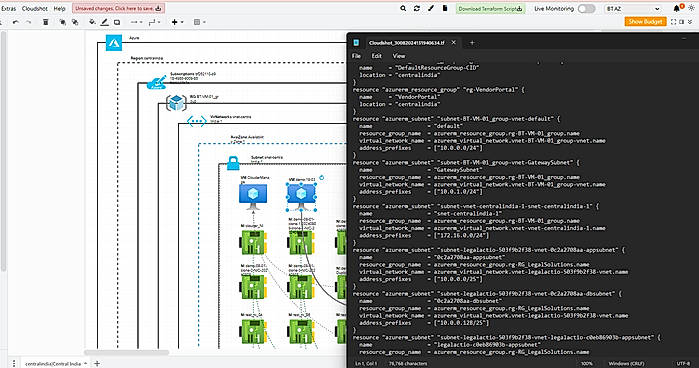Screen dimensions: 699x368
Task: Click UTF-8 encoding status
Action: point(683,364)
